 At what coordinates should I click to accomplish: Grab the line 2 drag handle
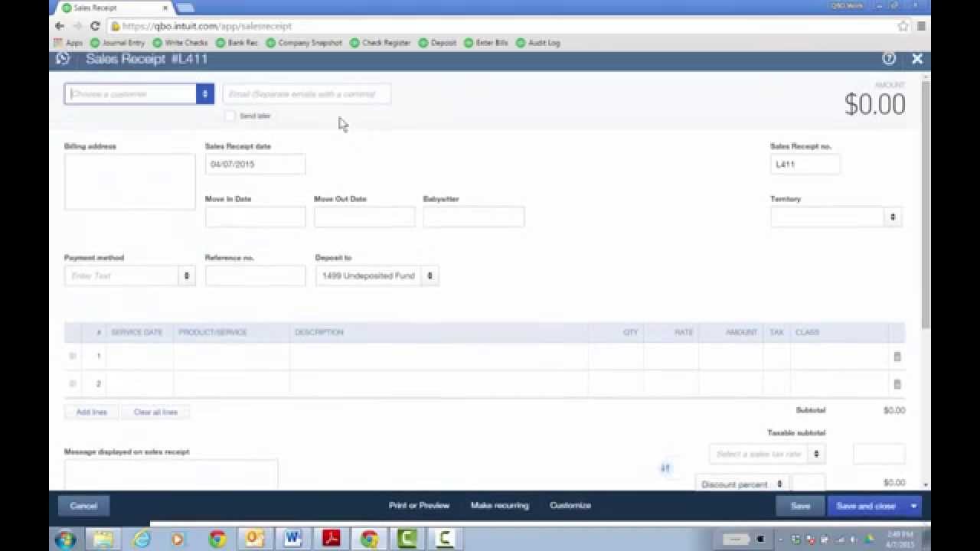click(73, 384)
